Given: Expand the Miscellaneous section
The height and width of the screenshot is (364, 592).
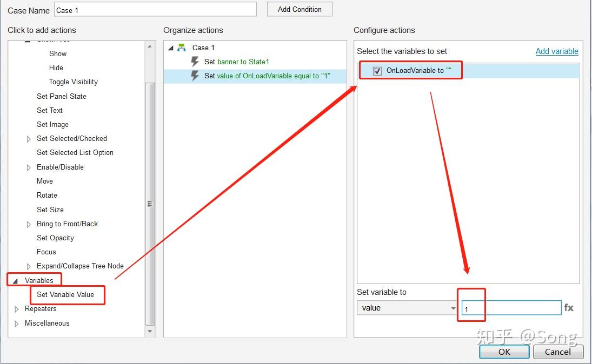Looking at the screenshot, I should click(16, 323).
